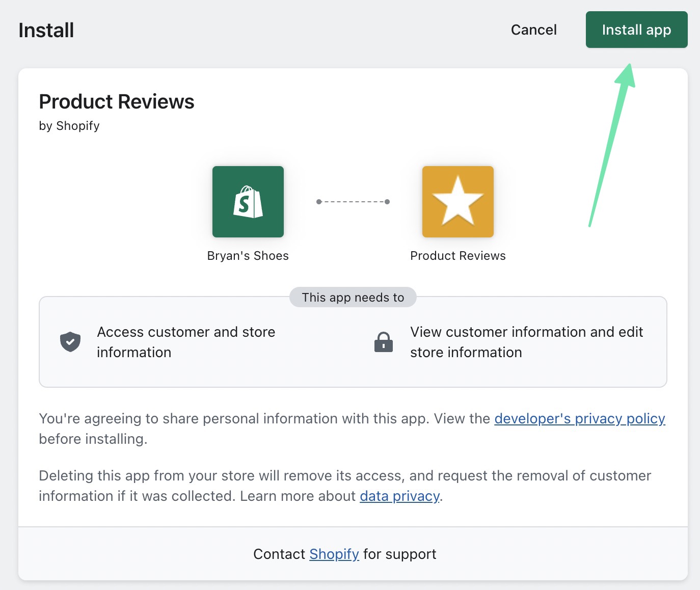Click the padlock icon

[x=384, y=342]
